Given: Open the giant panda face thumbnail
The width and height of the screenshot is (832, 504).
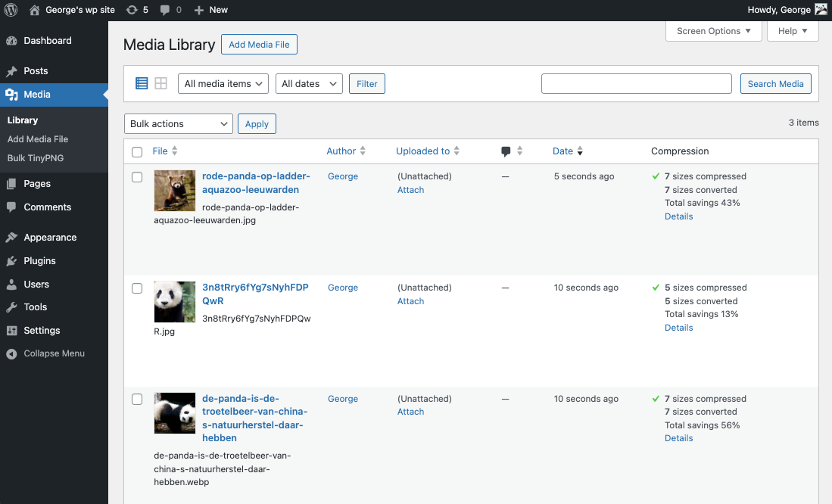Looking at the screenshot, I should pyautogui.click(x=175, y=302).
